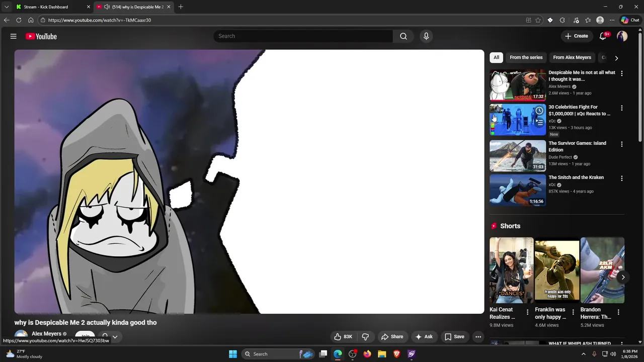Image resolution: width=644 pixels, height=362 pixels.
Task: Mute the YouTube tab audio icon
Action: (x=107, y=7)
